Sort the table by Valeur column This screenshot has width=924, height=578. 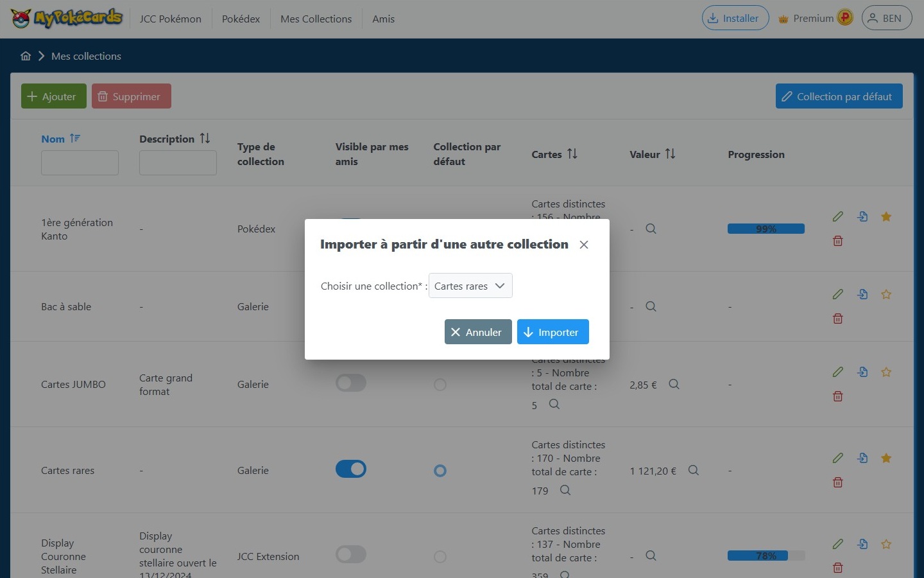670,154
